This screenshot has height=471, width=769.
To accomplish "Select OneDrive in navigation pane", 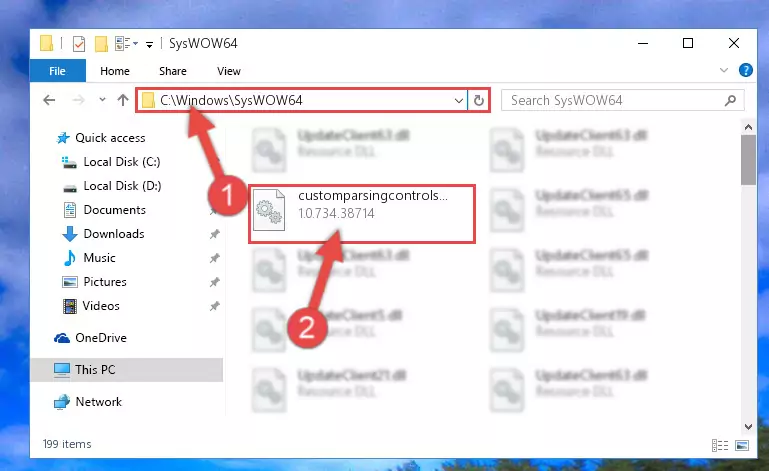I will tap(101, 338).
